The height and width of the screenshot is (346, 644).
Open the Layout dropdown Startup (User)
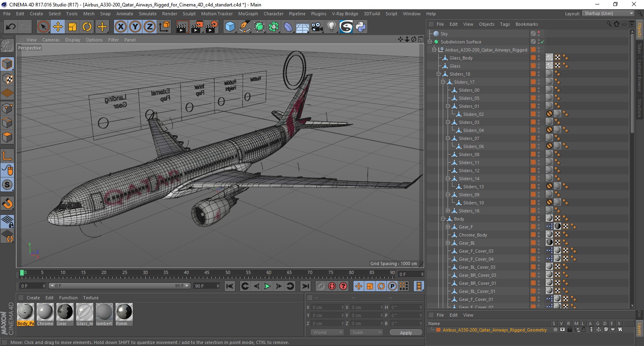coord(608,13)
